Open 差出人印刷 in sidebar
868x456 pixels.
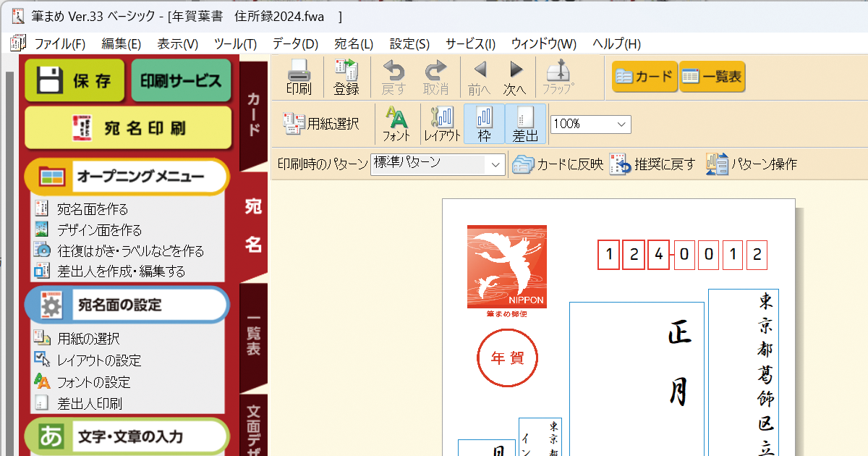point(79,403)
